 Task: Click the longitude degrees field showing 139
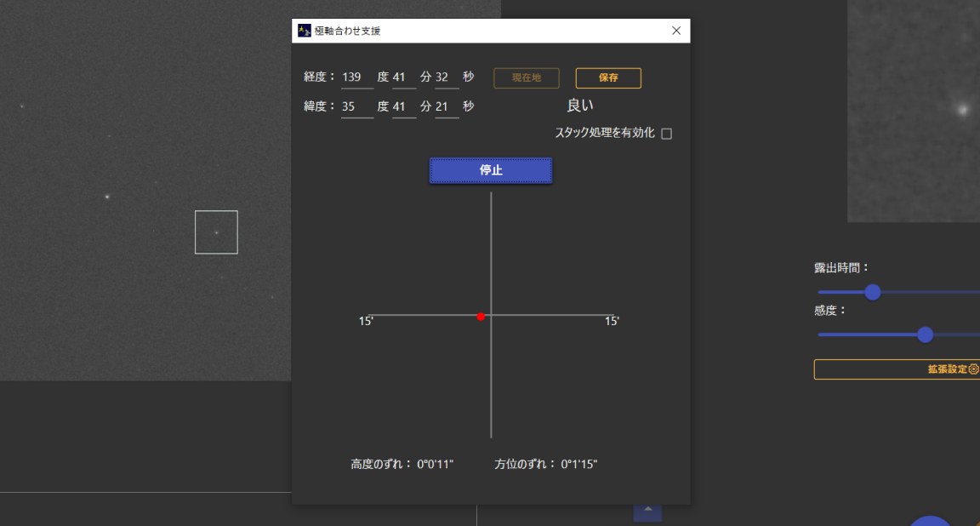357,77
